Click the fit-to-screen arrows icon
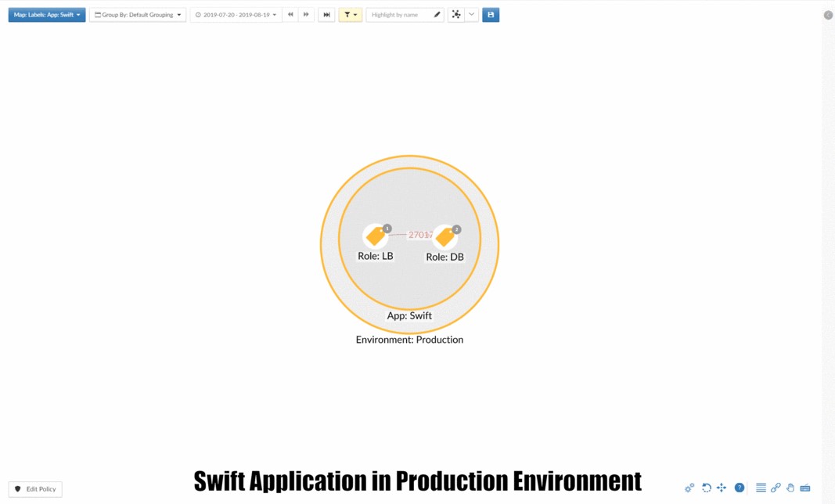Screen dimensions: 835x504 (722, 488)
